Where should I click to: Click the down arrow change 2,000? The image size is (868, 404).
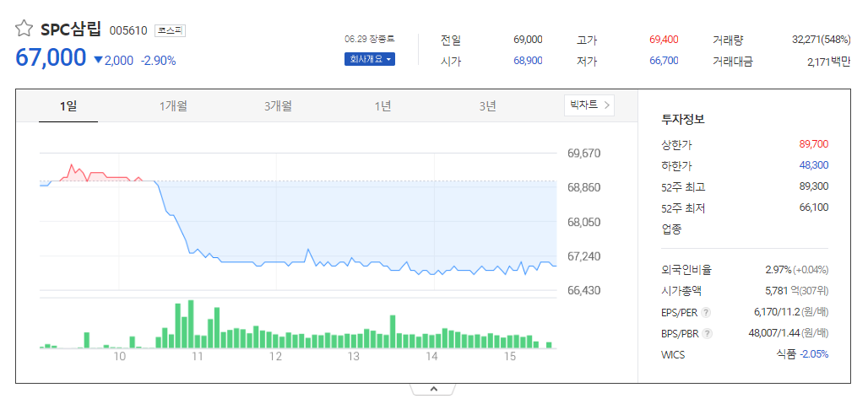click(113, 60)
